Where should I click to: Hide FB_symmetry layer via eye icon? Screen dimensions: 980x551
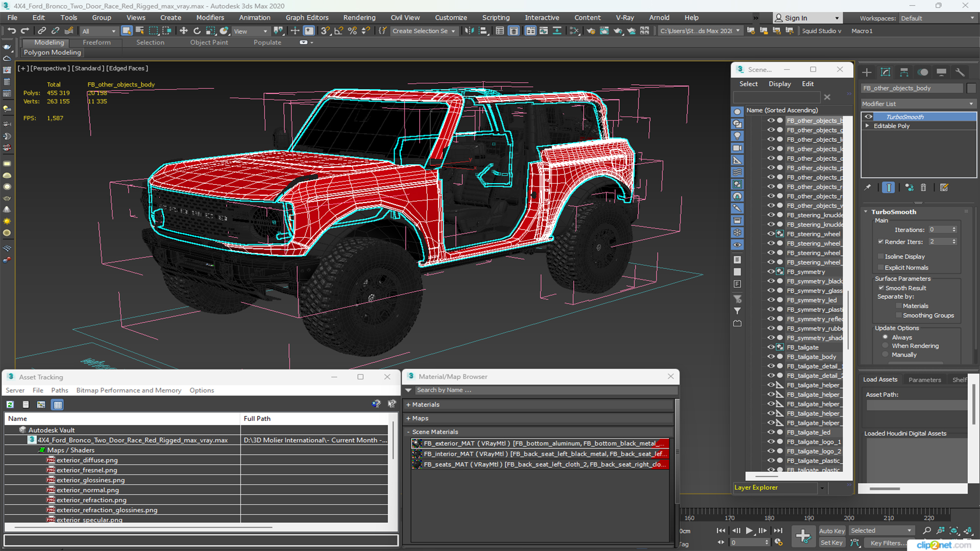tap(771, 272)
